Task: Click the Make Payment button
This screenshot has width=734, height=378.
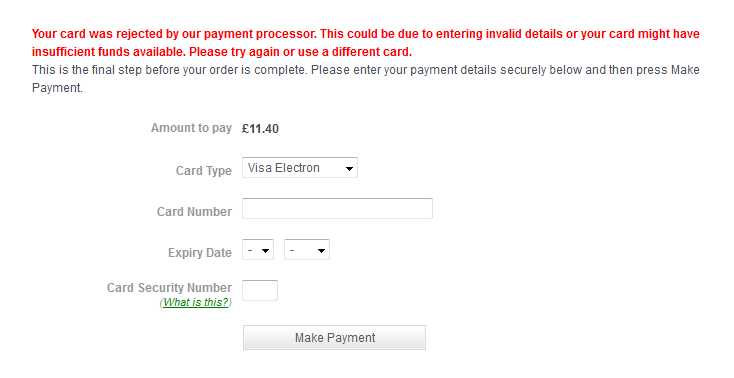Action: 334,338
